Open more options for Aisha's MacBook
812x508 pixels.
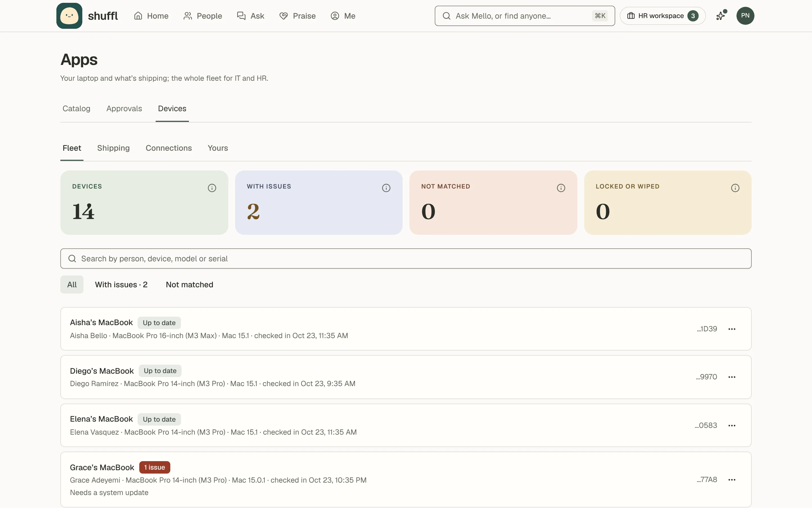(732, 329)
